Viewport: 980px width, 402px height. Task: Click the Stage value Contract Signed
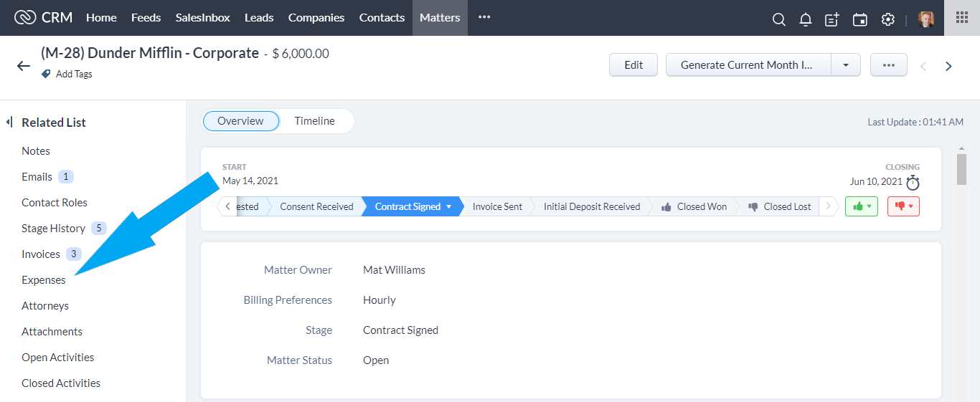400,330
